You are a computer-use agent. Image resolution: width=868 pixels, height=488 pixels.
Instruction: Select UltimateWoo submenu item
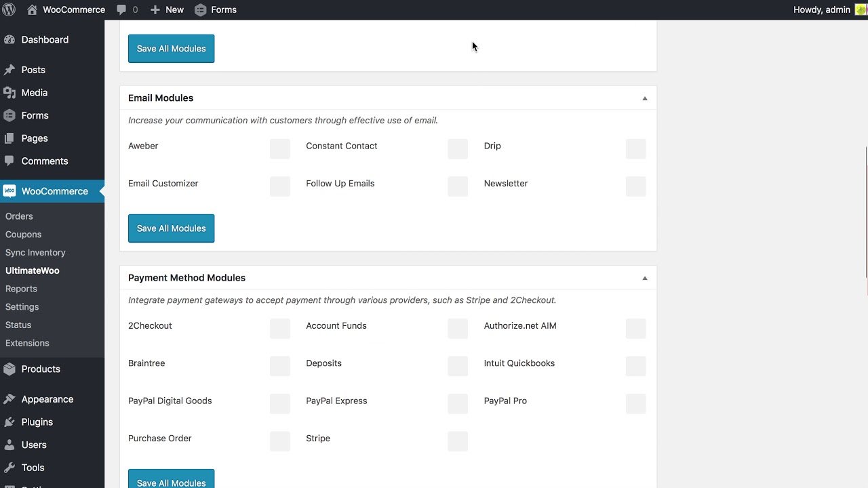tap(33, 270)
